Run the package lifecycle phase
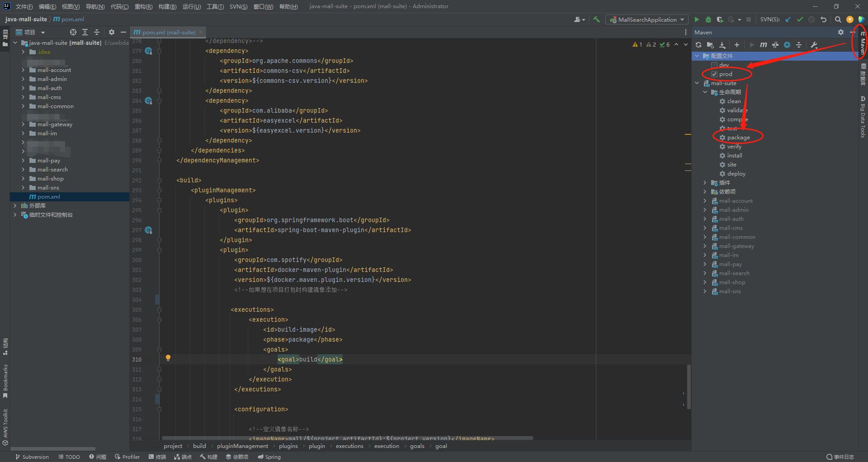 738,138
